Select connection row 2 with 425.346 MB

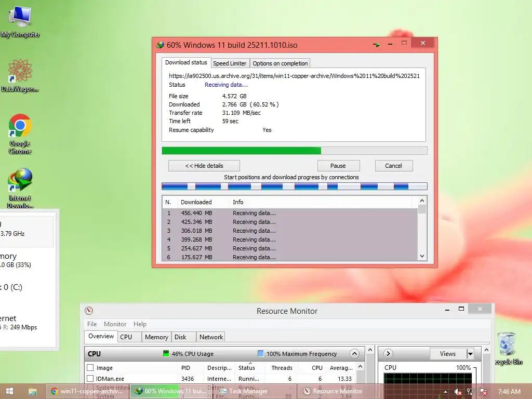290,222
